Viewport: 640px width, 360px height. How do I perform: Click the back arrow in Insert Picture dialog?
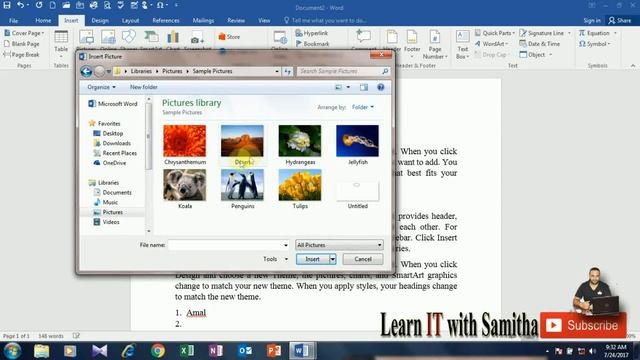86,71
